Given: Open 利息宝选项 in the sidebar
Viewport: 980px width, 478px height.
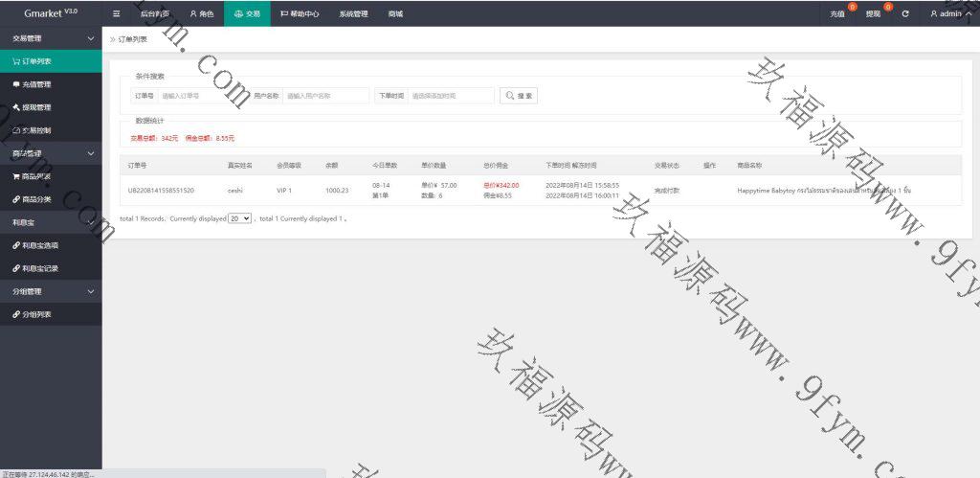Looking at the screenshot, I should (x=42, y=245).
